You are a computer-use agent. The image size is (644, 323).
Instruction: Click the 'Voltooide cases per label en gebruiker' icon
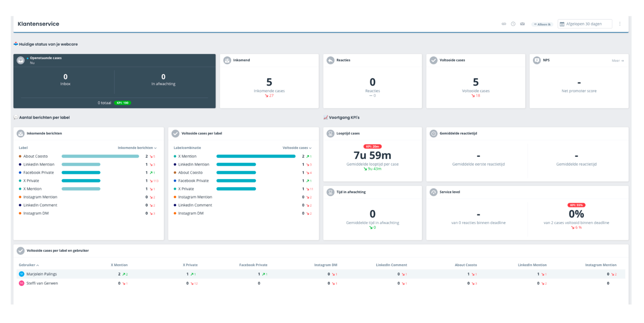pyautogui.click(x=20, y=251)
